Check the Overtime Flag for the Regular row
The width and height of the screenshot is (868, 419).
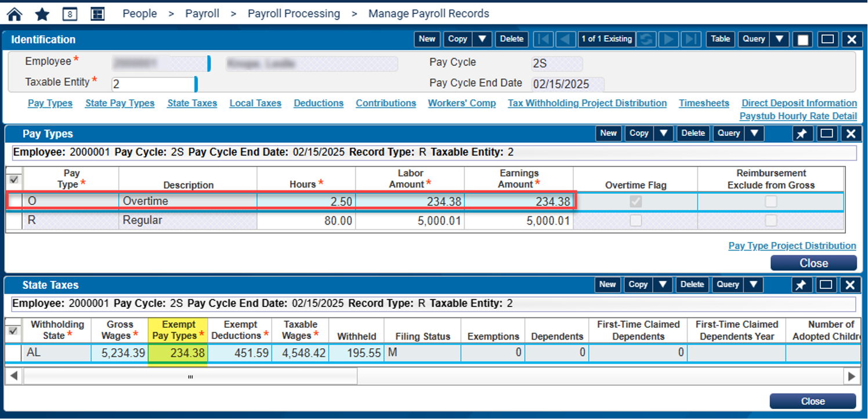(635, 220)
